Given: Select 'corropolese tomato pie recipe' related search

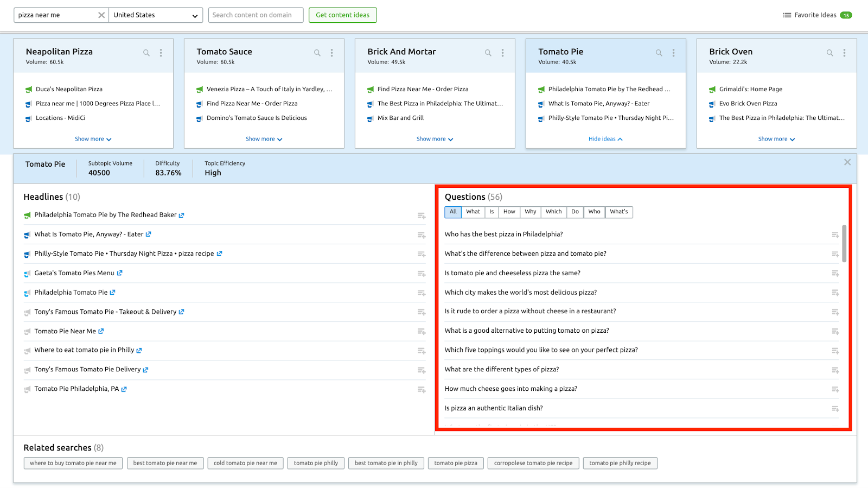Looking at the screenshot, I should coord(533,463).
